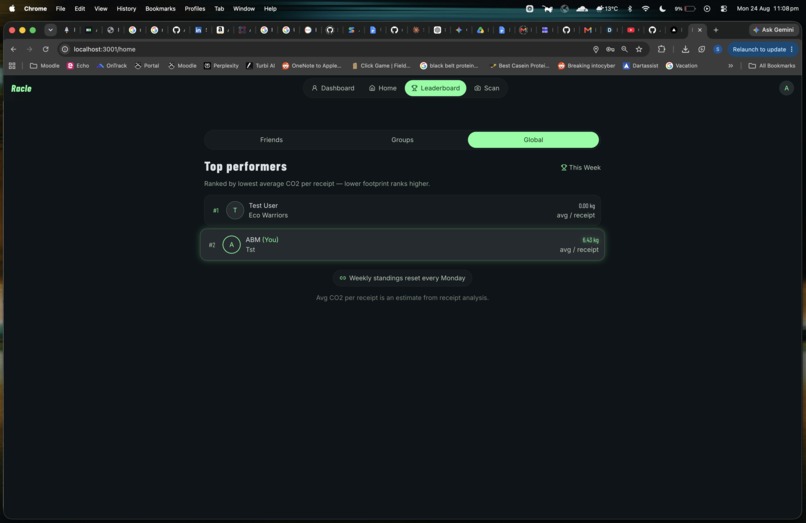
Task: Open the OneNote to Apple bookmark
Action: 312,66
